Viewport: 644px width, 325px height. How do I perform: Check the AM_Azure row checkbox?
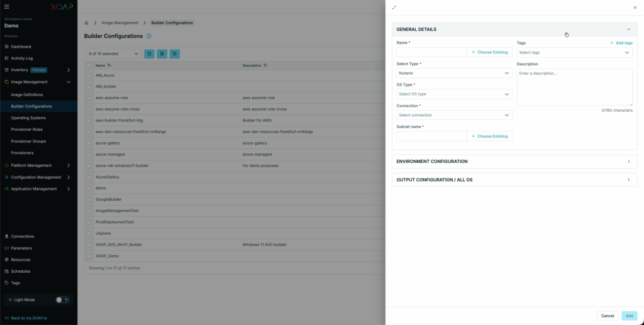(89, 75)
